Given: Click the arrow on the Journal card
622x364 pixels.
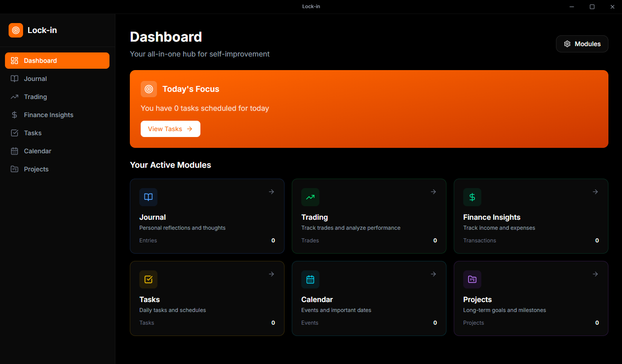Looking at the screenshot, I should tap(271, 192).
